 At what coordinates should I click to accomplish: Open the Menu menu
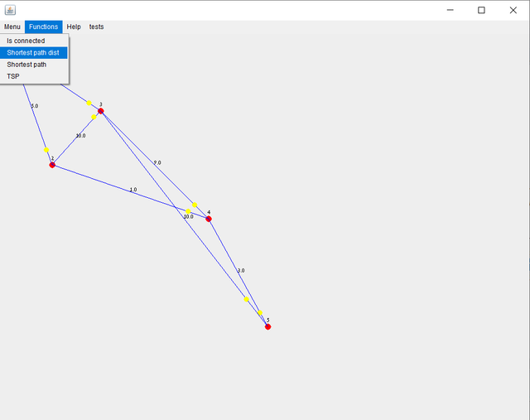12,27
